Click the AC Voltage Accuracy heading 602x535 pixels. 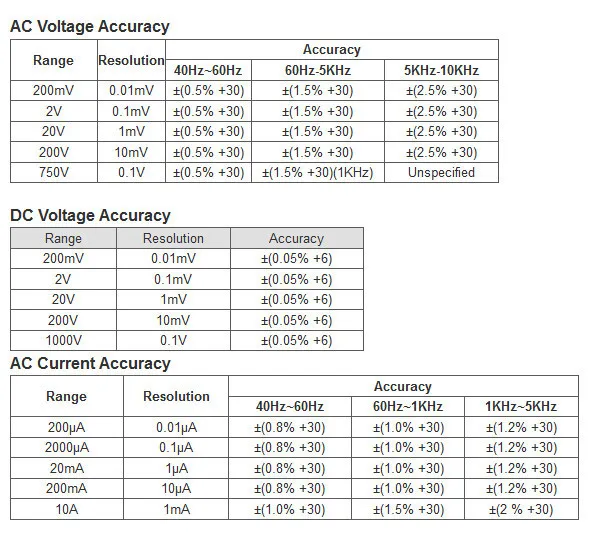90,27
